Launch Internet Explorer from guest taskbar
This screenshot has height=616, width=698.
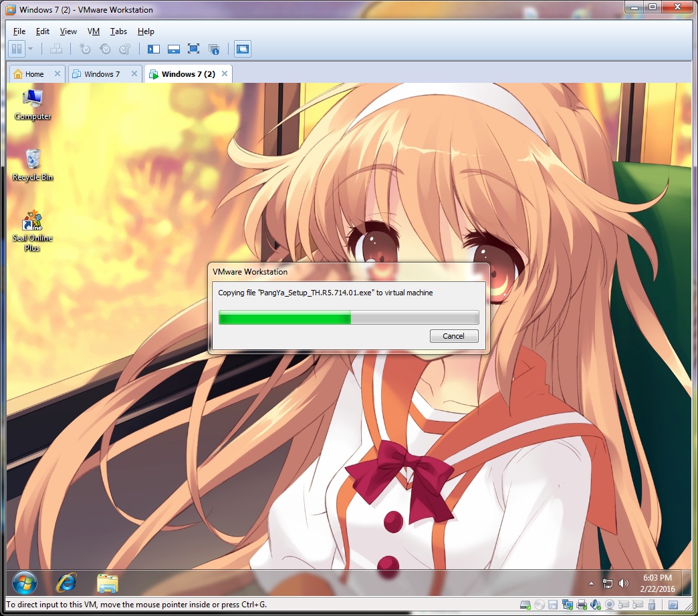pyautogui.click(x=66, y=583)
